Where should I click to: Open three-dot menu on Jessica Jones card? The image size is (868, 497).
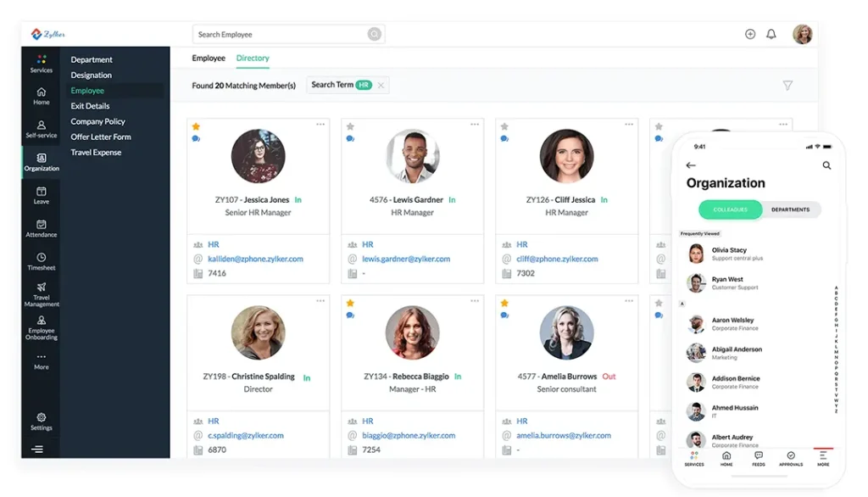pos(320,125)
